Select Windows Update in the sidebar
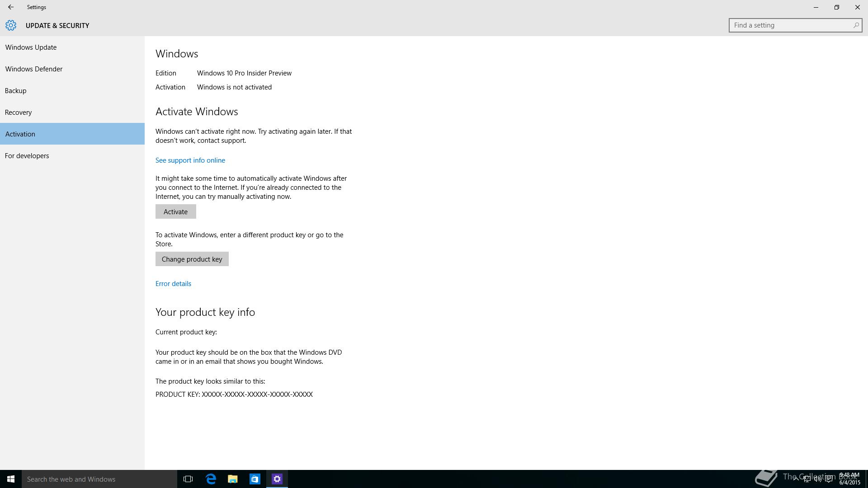868x488 pixels. [72, 47]
